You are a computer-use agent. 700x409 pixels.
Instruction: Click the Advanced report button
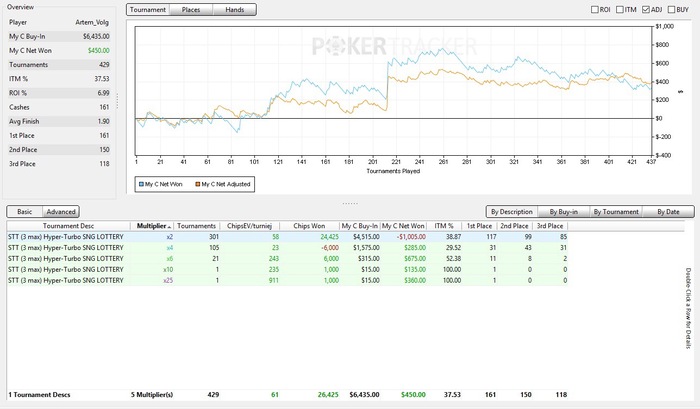click(x=61, y=212)
